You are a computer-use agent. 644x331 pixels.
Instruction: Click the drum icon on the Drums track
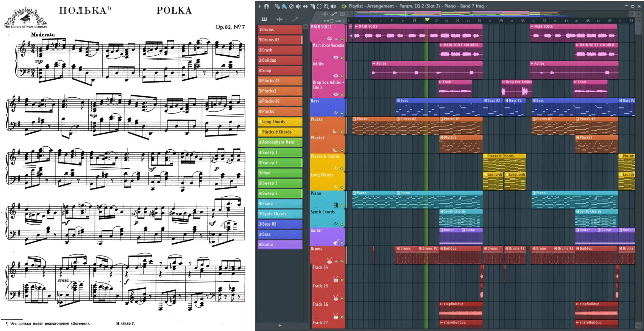click(x=329, y=261)
